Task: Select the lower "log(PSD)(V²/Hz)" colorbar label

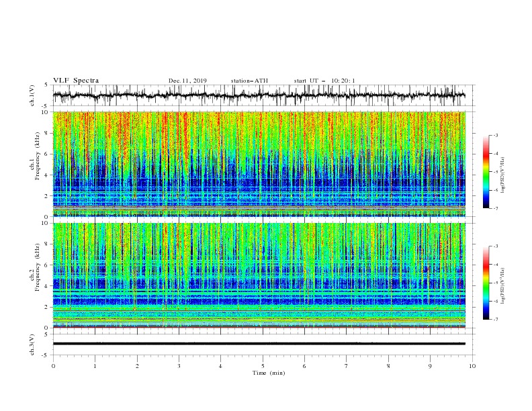Action: pos(502,286)
